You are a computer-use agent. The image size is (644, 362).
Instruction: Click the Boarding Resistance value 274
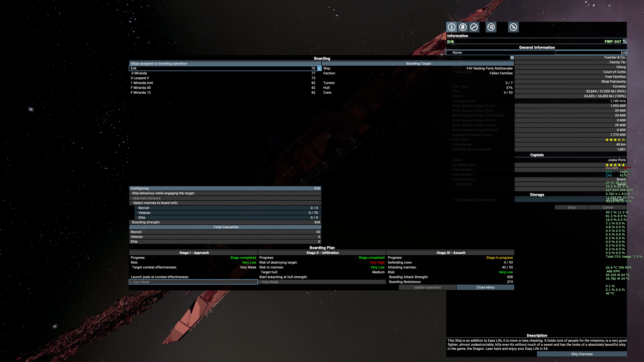click(510, 282)
